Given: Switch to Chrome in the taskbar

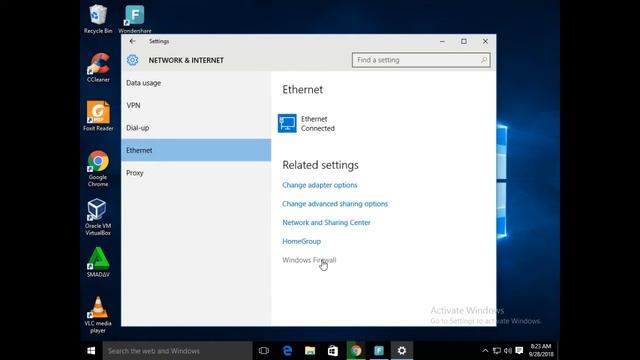Looking at the screenshot, I should click(356, 351).
